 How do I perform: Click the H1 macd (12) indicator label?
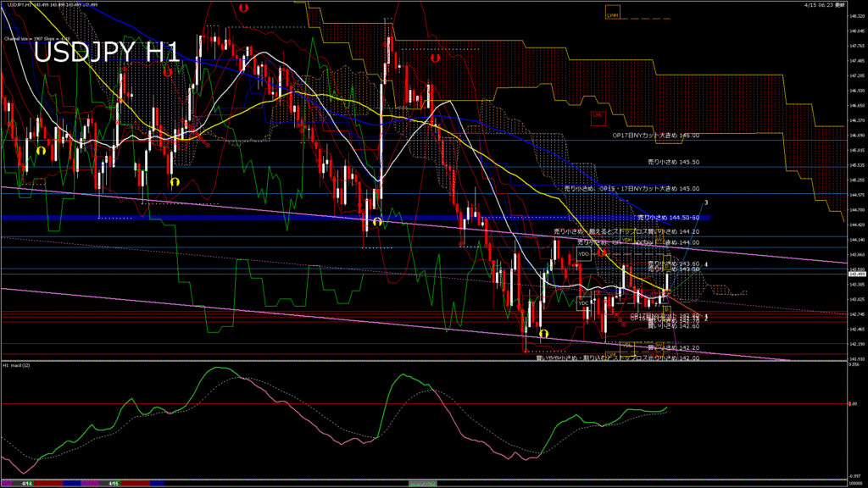click(x=19, y=365)
